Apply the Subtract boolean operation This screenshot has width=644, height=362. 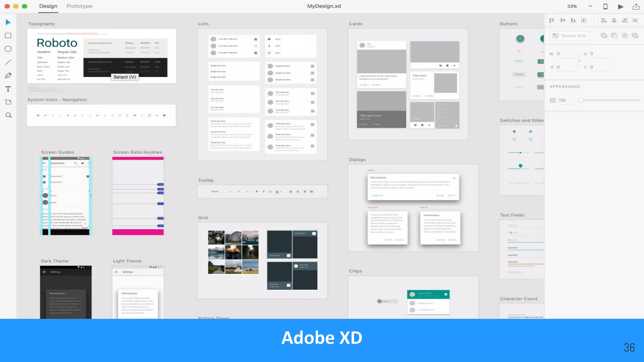tap(614, 36)
